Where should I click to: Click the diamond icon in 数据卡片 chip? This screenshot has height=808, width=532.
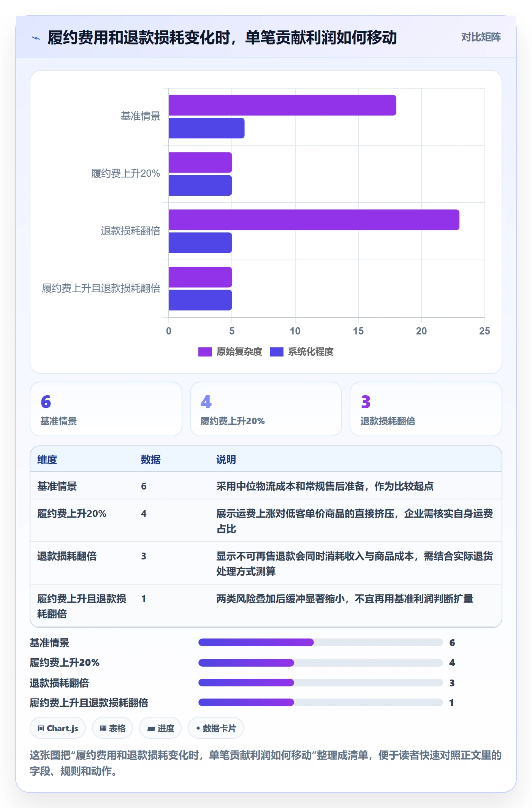(198, 728)
